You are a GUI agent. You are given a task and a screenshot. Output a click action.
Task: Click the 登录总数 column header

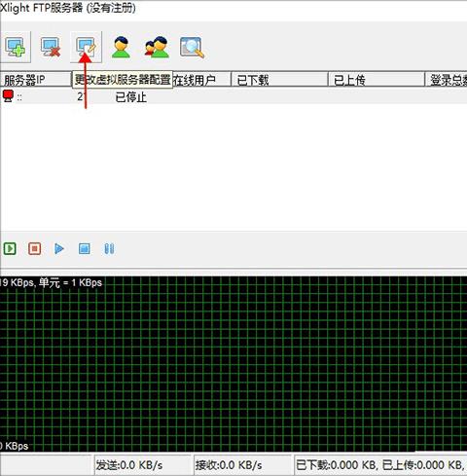(x=447, y=80)
